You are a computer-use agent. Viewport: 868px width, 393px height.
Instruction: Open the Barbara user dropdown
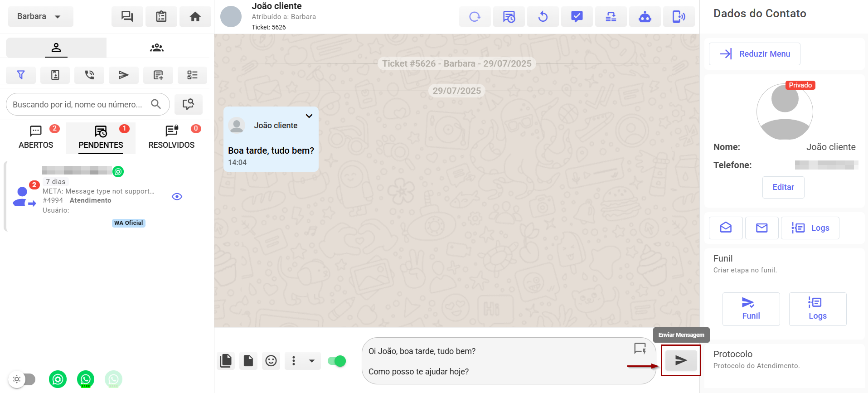tap(40, 17)
